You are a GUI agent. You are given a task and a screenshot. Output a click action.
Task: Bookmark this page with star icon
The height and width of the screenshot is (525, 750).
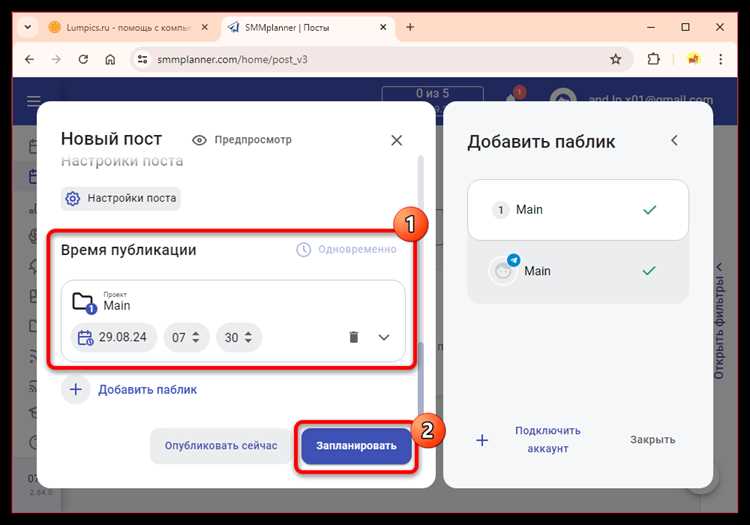tap(616, 59)
